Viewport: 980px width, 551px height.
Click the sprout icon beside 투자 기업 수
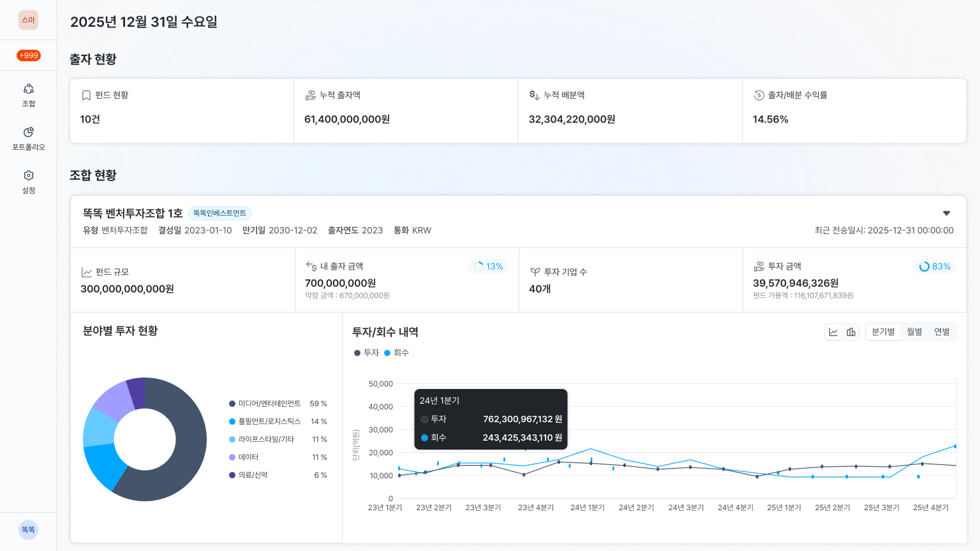(535, 272)
